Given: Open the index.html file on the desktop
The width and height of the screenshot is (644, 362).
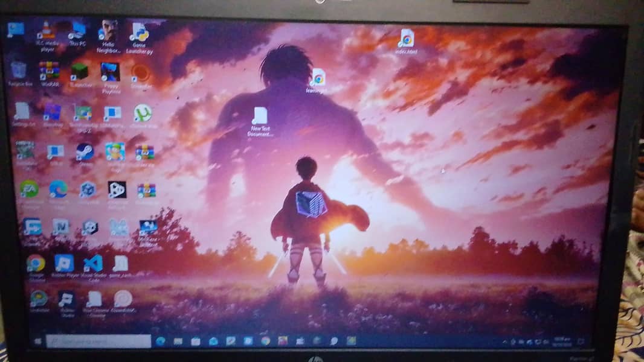Looking at the screenshot, I should point(407,42).
